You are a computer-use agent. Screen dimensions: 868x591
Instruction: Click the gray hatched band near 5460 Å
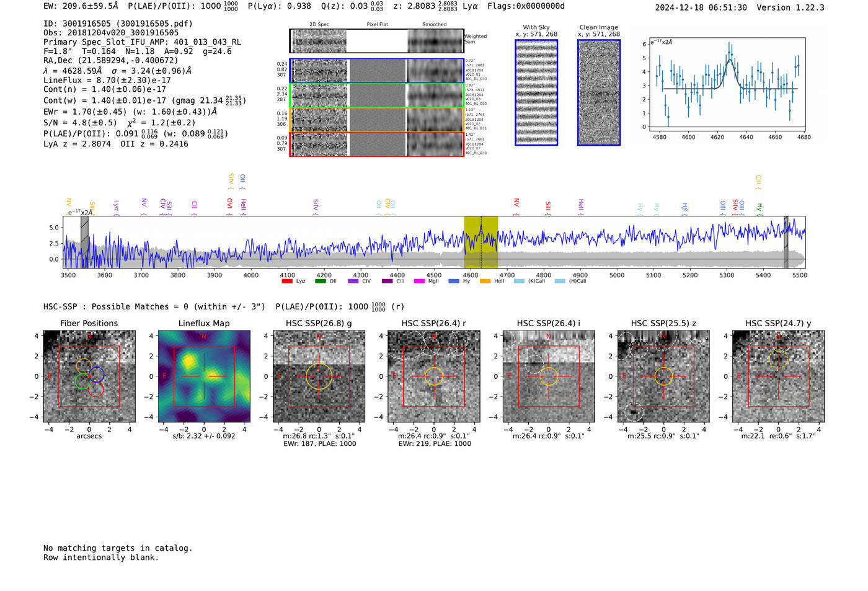point(786,242)
